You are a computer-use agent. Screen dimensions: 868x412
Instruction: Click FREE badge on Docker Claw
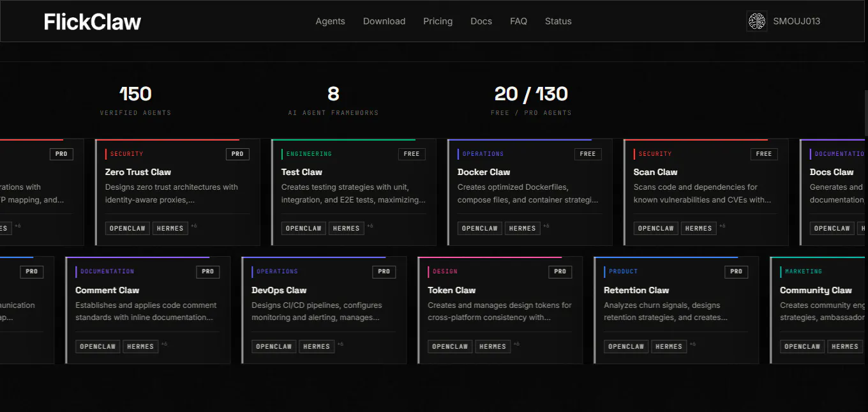pos(588,154)
